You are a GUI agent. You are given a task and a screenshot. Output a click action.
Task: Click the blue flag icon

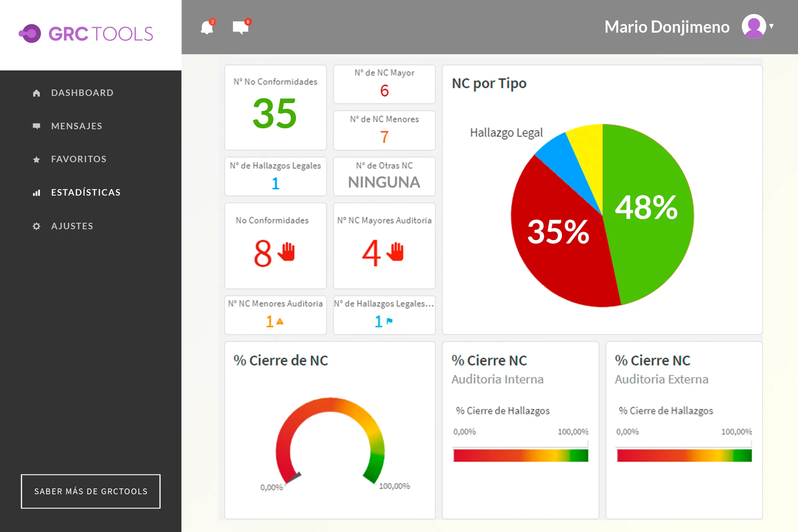pos(389,321)
